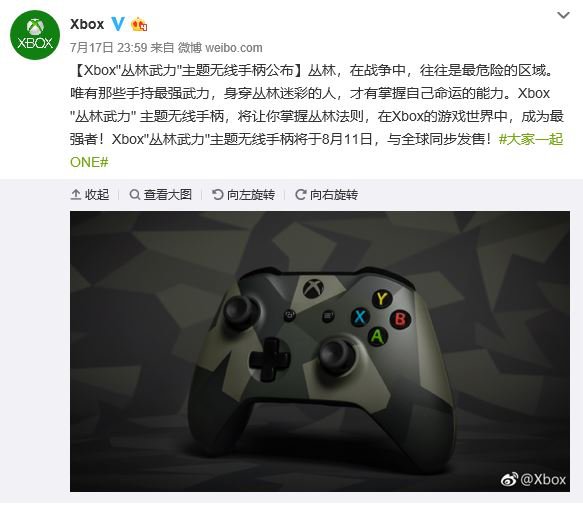Screen dimensions: 583x505
Task: Click the 收起 upward arrow icon
Action: [75, 194]
